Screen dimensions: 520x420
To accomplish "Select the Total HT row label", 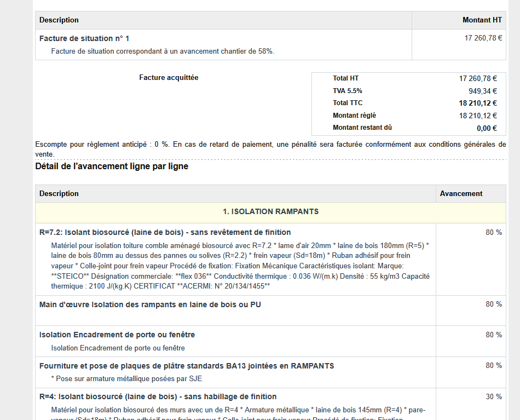I will click(345, 78).
